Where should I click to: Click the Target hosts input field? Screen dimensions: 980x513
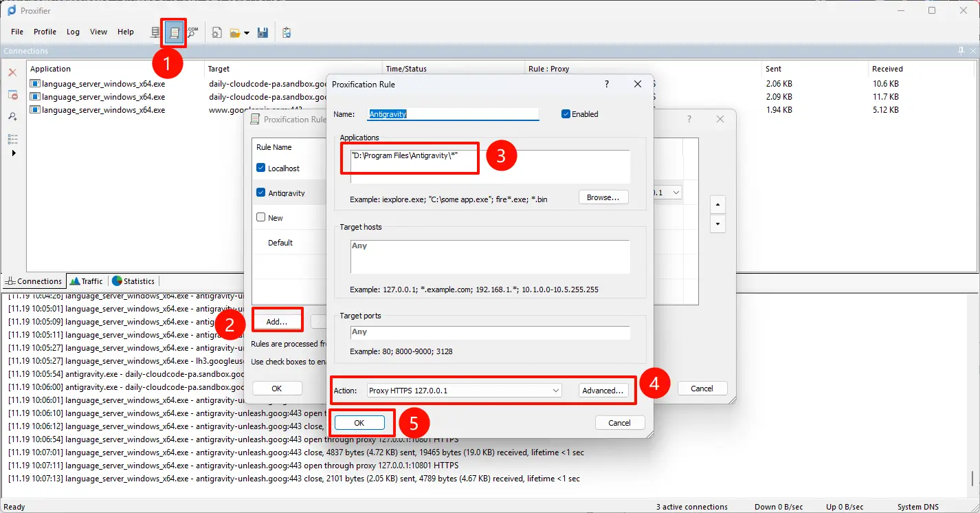(x=489, y=256)
